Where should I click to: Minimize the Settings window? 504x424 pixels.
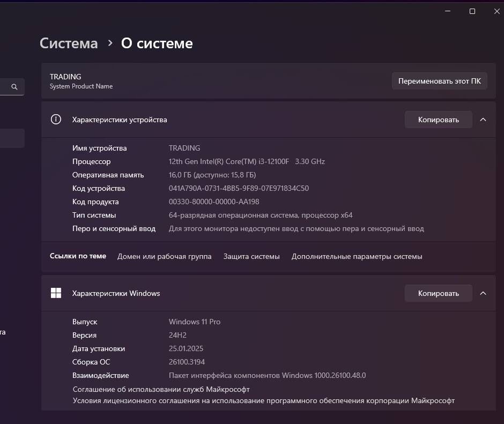(447, 11)
